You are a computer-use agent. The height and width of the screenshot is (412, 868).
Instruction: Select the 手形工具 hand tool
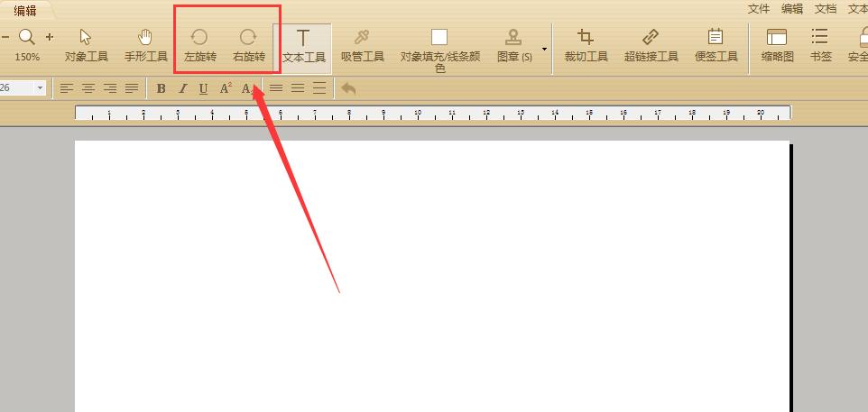(145, 45)
